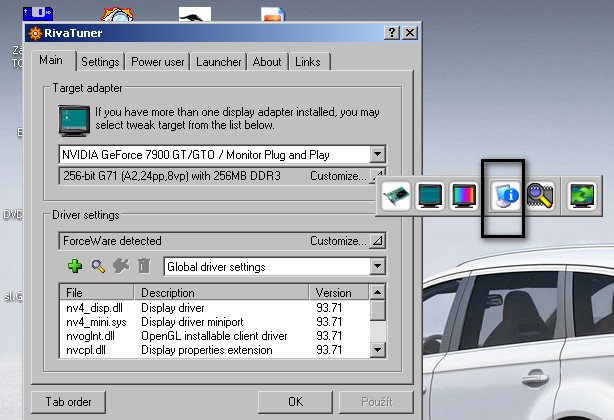Screen dimensions: 614x420
Task: Click the 'ForceWare detected' text
Action: 112,241
